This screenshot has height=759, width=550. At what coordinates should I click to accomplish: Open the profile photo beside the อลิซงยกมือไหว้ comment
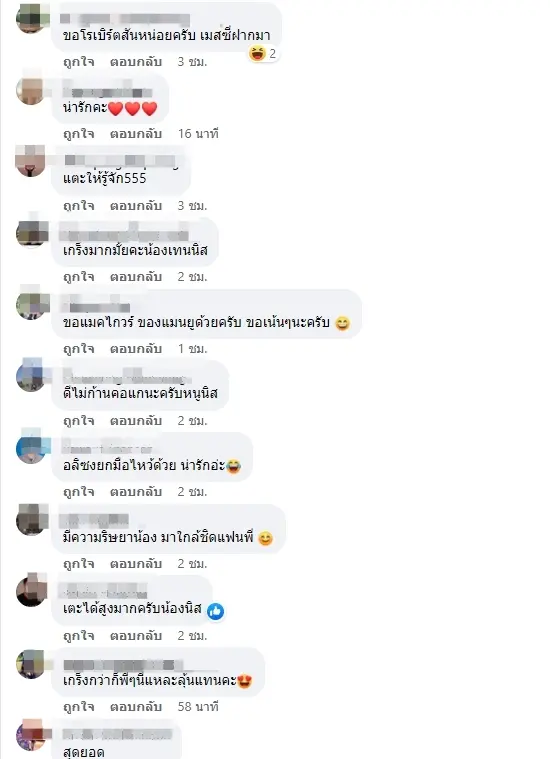[x=31, y=448]
